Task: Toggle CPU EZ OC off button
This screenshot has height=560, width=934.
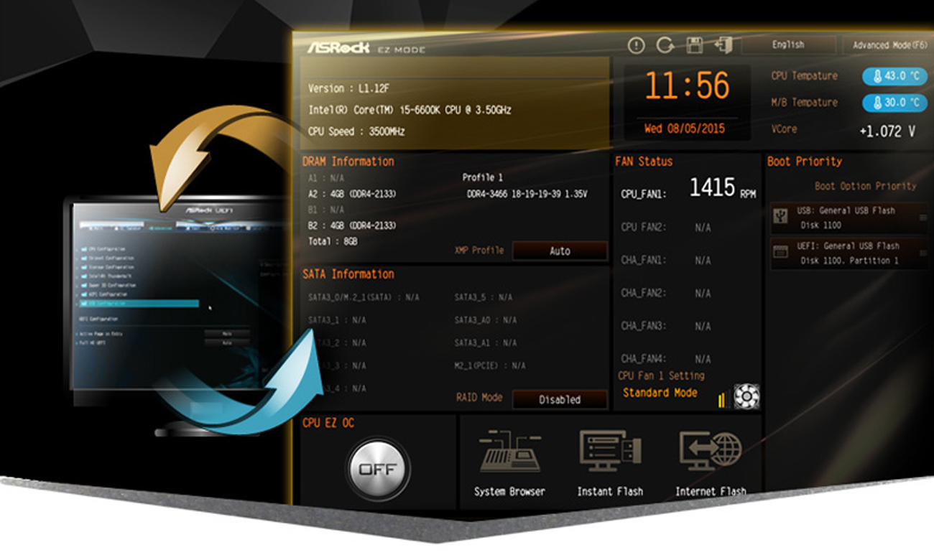Action: click(379, 467)
